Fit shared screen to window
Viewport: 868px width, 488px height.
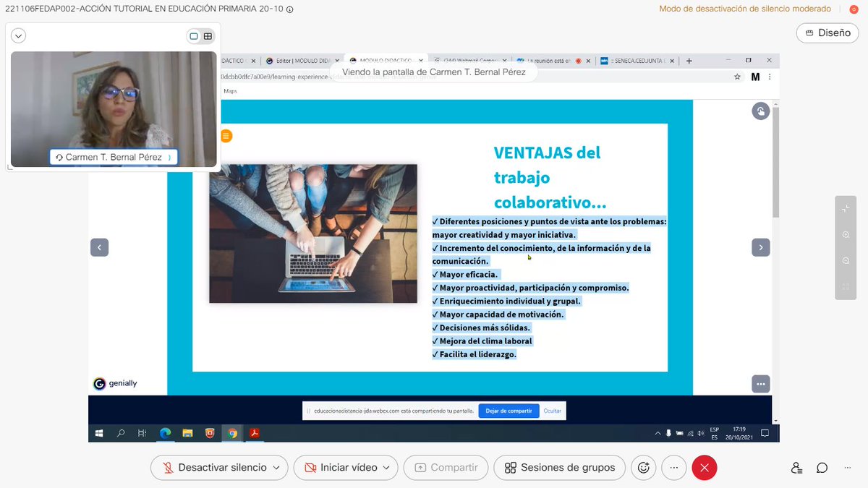pyautogui.click(x=846, y=208)
